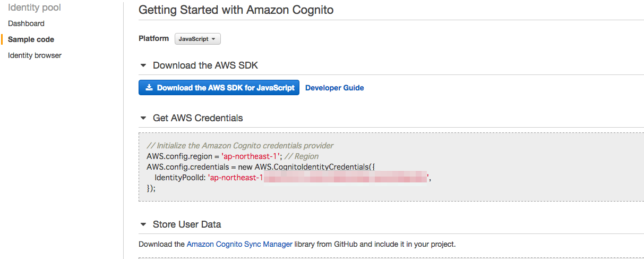
Task: Follow the Amazon Cognito Sync Manager link
Action: coord(239,244)
